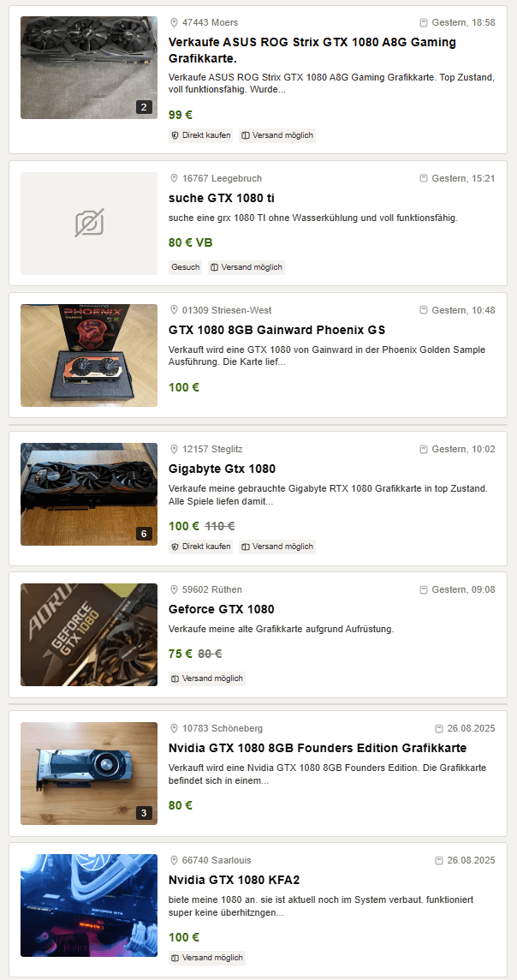Click location pin icon for 12157 Steglitz

(175, 449)
